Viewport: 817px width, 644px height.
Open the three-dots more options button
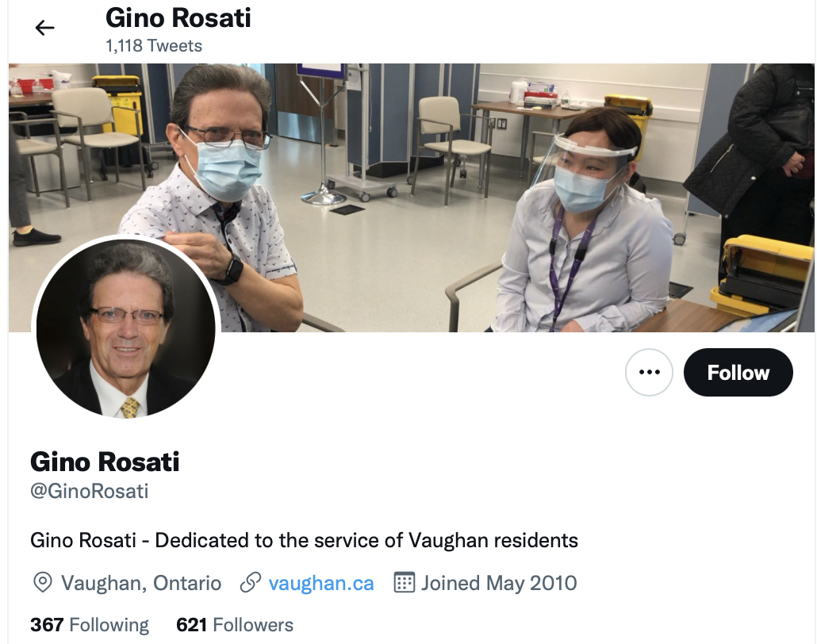pos(649,372)
